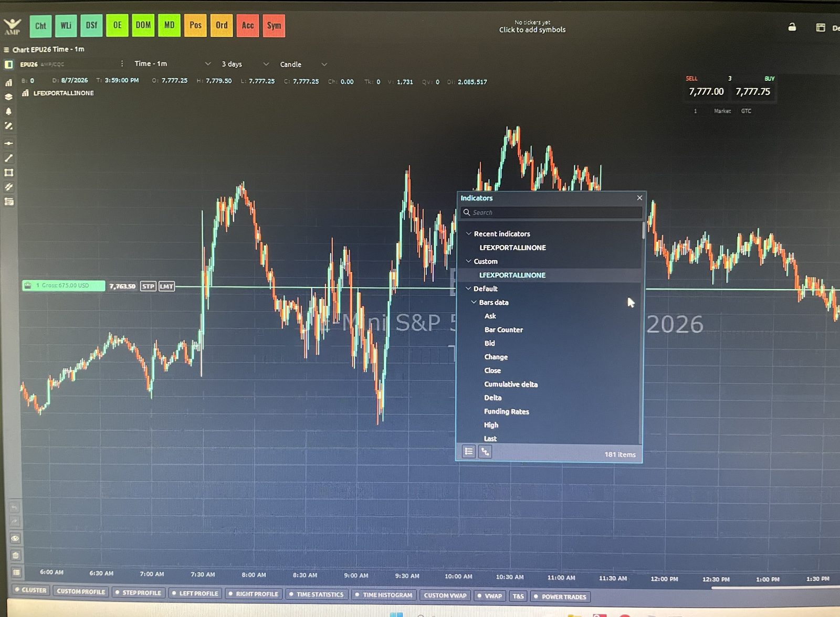Image resolution: width=840 pixels, height=617 pixels.
Task: Click the STP button on position line
Action: (148, 286)
